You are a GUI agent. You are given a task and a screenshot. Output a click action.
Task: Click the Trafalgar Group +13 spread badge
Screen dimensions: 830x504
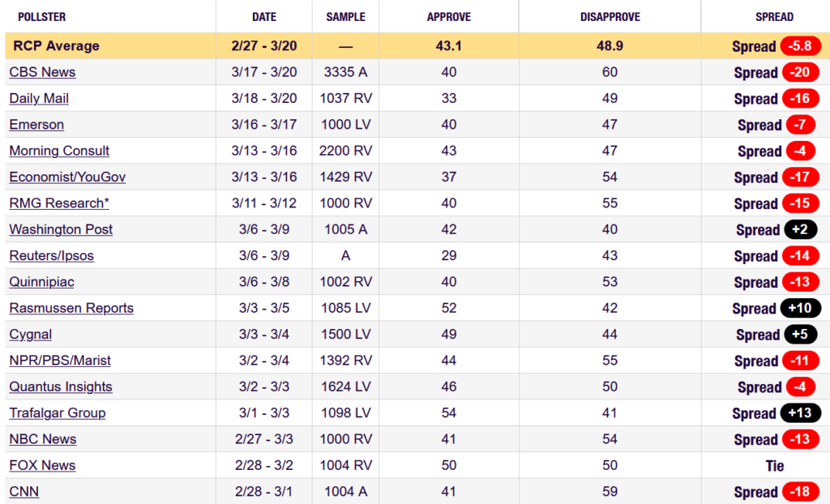800,413
